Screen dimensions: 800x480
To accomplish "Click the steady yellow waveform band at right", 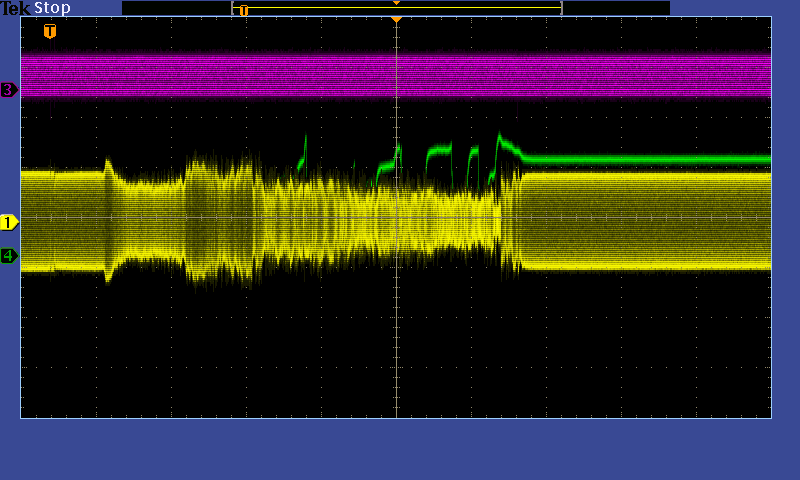I will click(x=650, y=220).
